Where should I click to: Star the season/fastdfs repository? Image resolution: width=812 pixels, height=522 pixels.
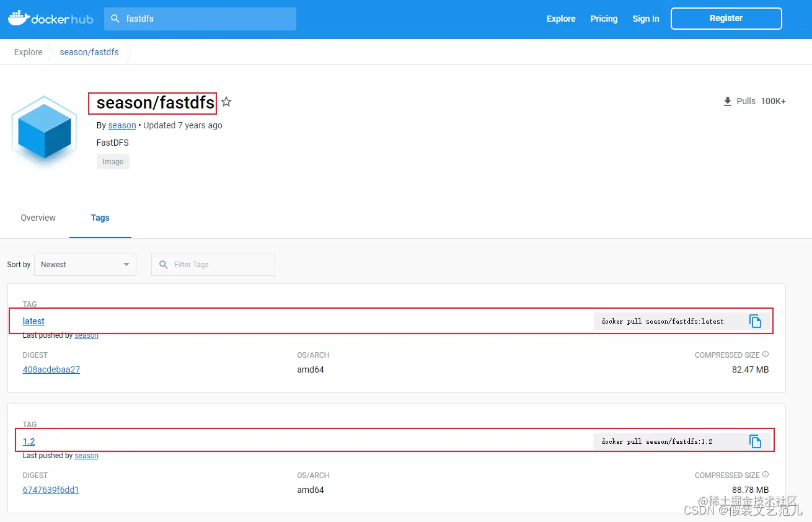tap(226, 102)
